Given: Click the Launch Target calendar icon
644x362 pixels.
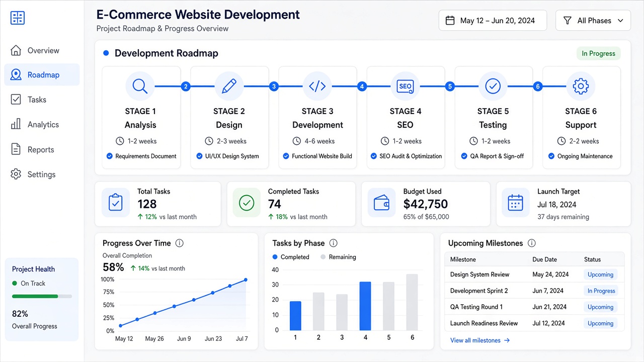Looking at the screenshot, I should pyautogui.click(x=516, y=203).
